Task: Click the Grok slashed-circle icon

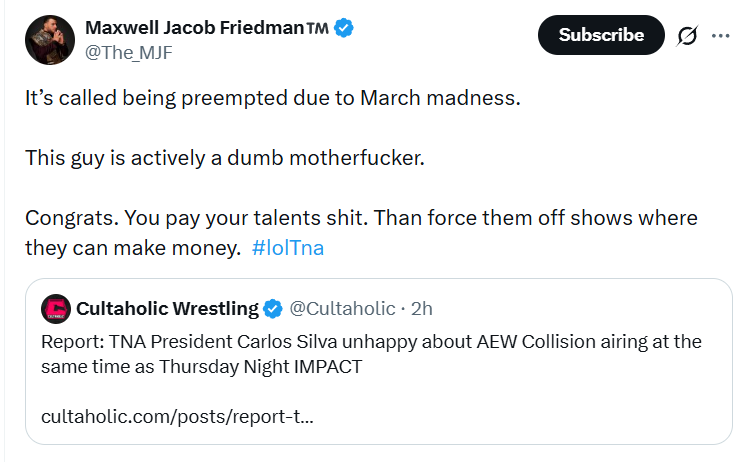Action: 687,35
